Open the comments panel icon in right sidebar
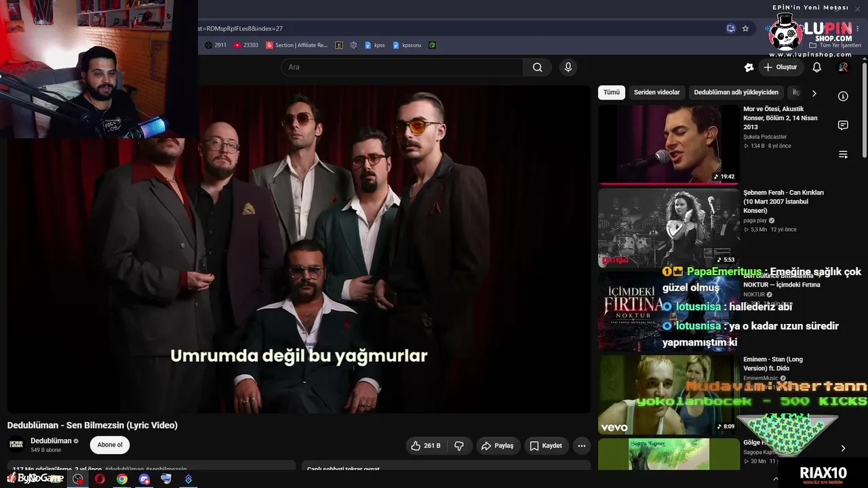Screen dimensions: 868x488 pos(843,125)
